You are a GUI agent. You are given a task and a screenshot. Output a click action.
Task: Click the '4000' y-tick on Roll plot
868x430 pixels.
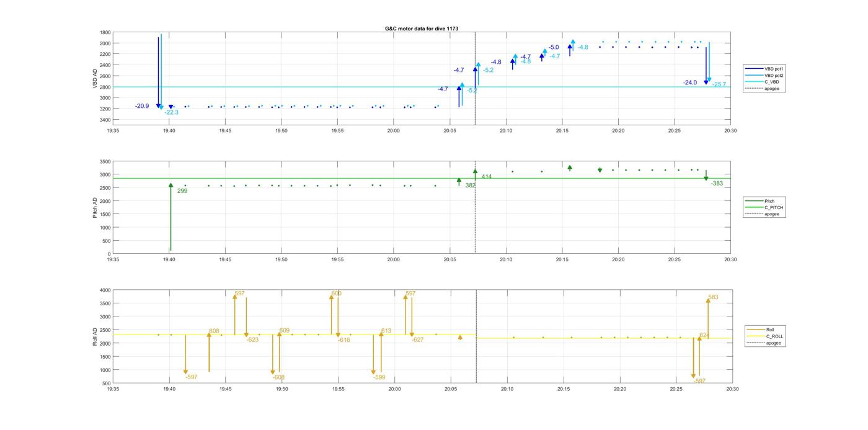(105, 290)
